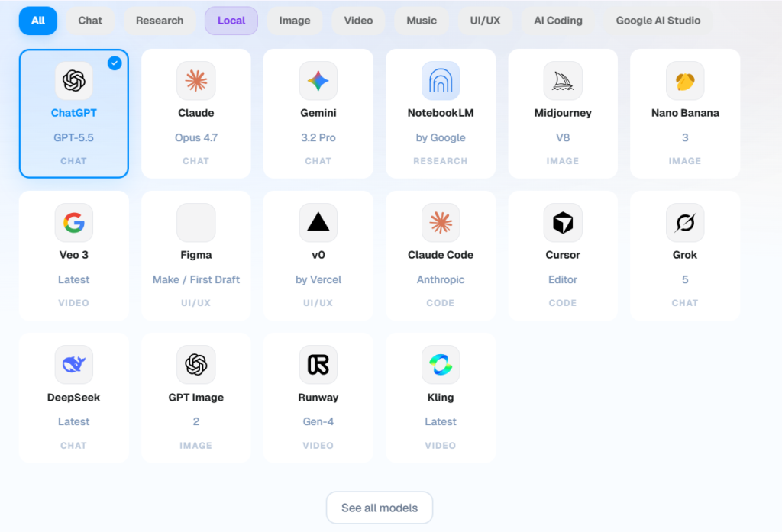Click the GPT Image card name
The height and width of the screenshot is (532, 782).
[x=196, y=398]
